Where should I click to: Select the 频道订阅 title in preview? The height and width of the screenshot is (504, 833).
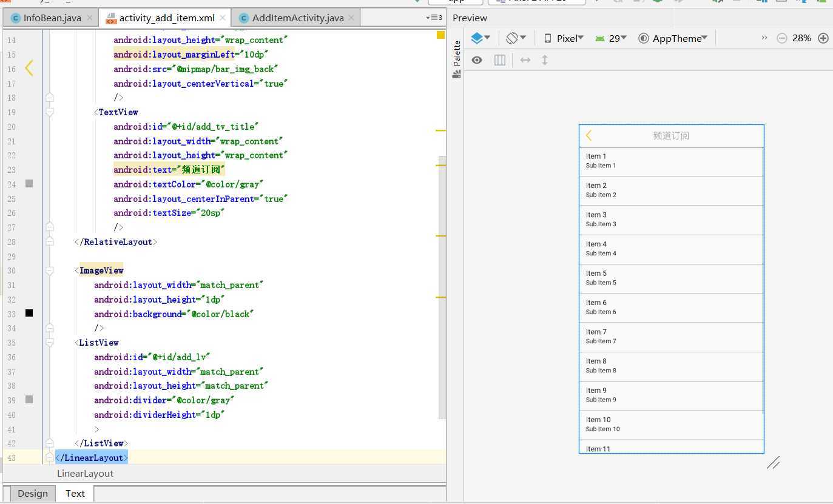(x=671, y=136)
